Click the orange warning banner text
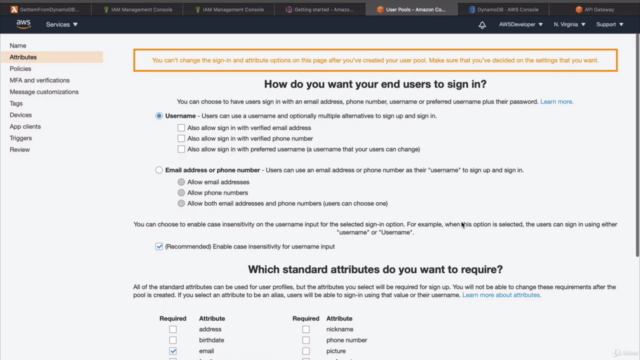Viewport: 640px width, 360px height. tap(375, 60)
